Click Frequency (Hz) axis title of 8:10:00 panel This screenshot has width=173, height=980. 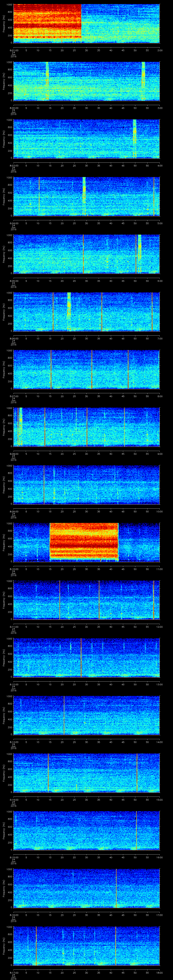tap(4, 543)
